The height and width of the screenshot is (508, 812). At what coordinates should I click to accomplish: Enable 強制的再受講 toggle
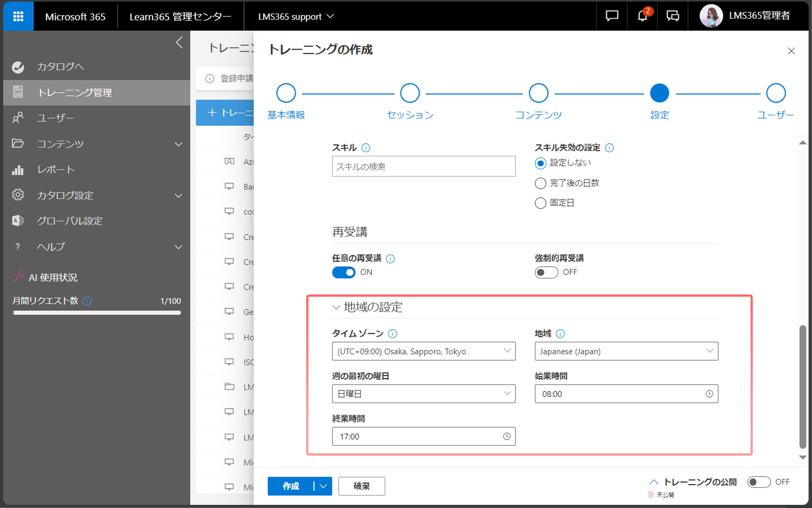[546, 272]
